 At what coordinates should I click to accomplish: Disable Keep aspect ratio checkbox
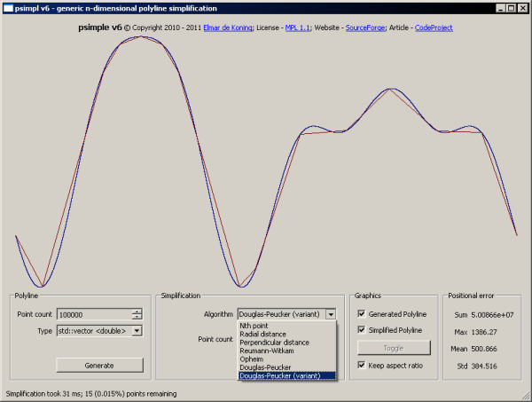click(362, 365)
